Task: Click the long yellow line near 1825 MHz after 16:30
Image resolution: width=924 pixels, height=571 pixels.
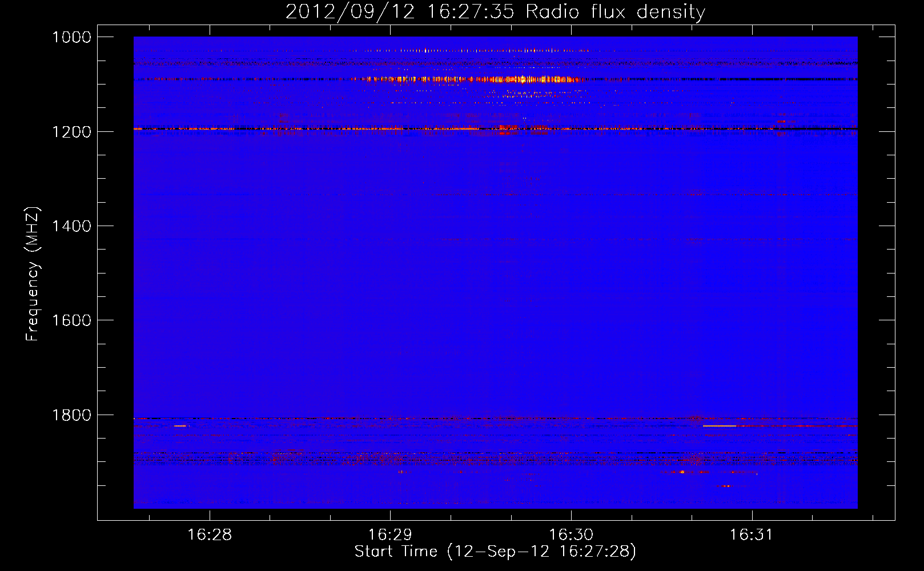Action: coord(720,426)
